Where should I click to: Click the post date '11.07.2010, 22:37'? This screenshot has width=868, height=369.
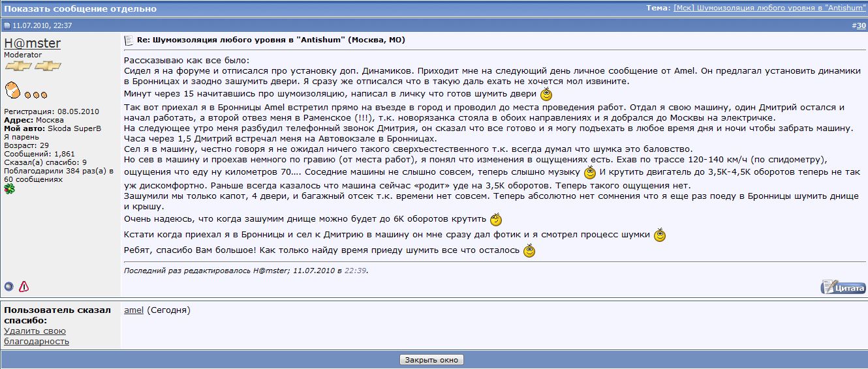click(42, 25)
